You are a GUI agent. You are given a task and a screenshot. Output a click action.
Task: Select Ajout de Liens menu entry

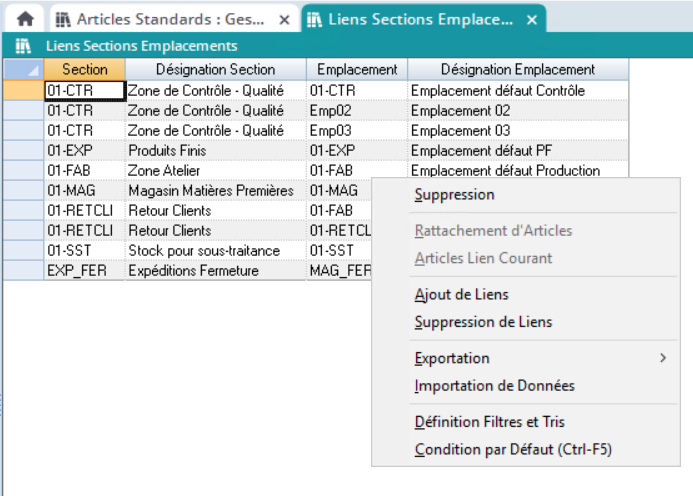(x=461, y=294)
